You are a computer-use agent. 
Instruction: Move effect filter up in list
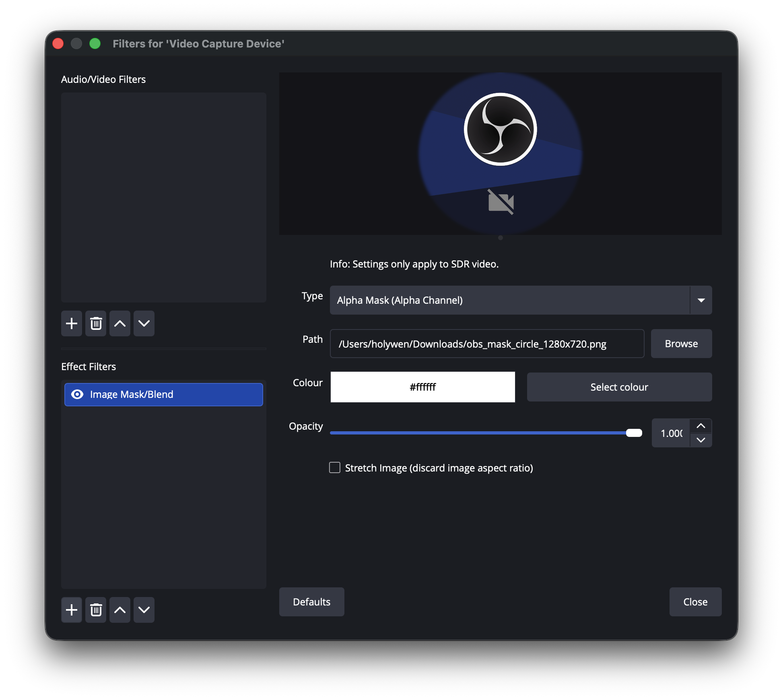tap(120, 610)
